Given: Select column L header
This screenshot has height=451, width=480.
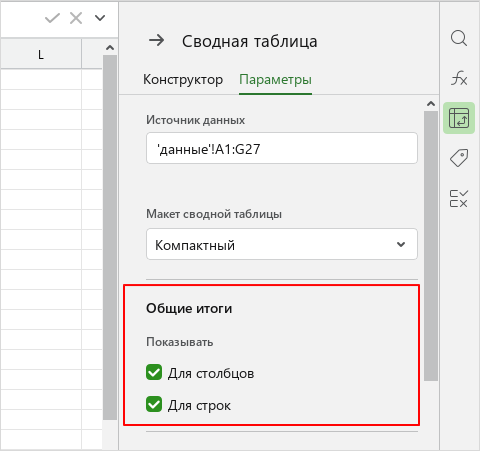Looking at the screenshot, I should [x=41, y=54].
